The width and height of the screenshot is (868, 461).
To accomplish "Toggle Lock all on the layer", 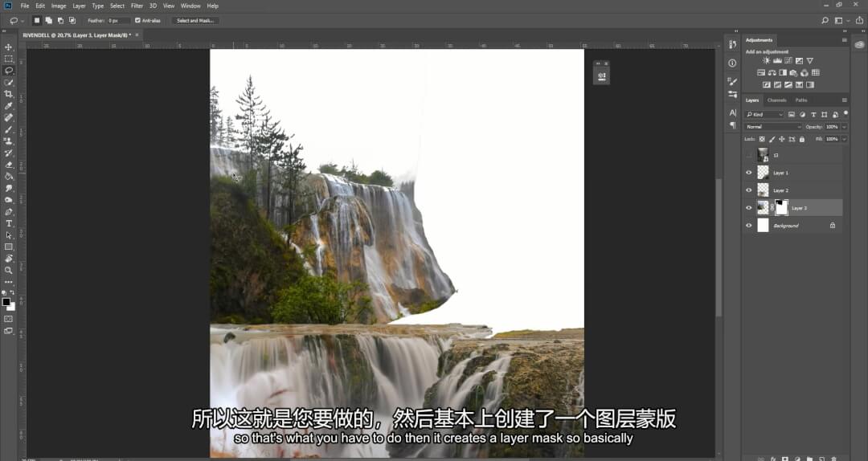I will point(801,140).
